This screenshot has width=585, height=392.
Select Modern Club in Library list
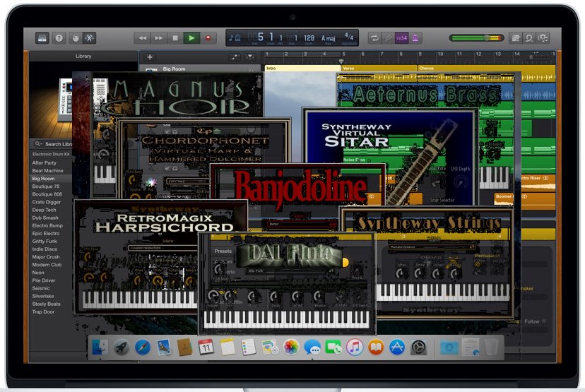[x=47, y=265]
